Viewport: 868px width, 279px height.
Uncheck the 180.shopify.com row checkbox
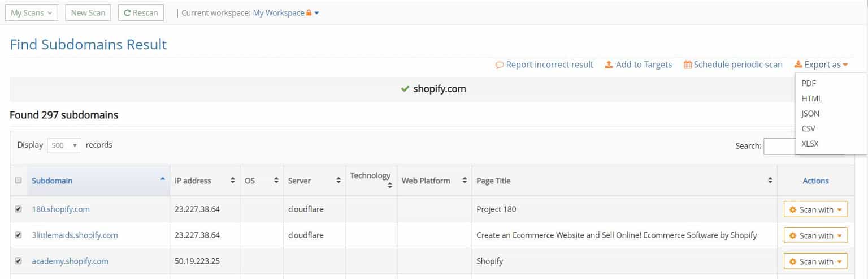[18, 209]
